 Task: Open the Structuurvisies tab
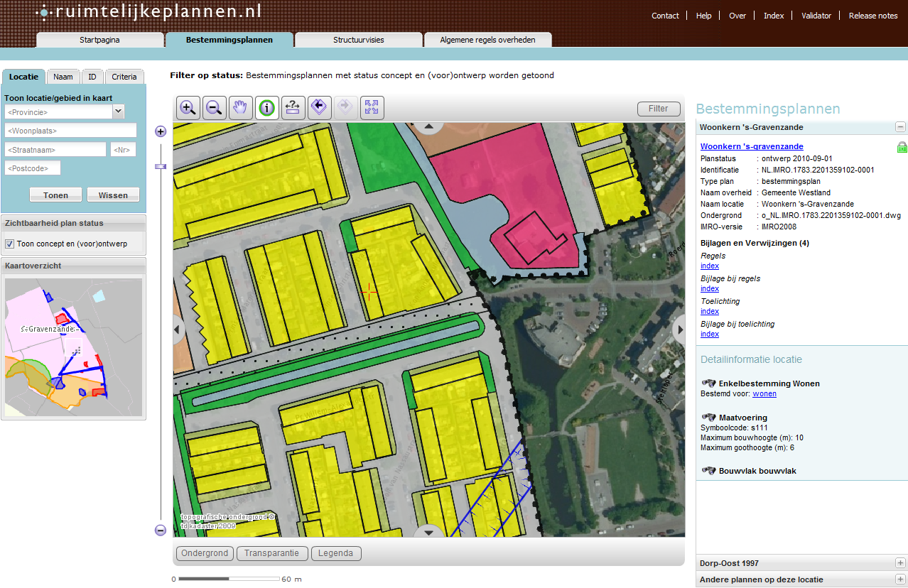coord(359,40)
